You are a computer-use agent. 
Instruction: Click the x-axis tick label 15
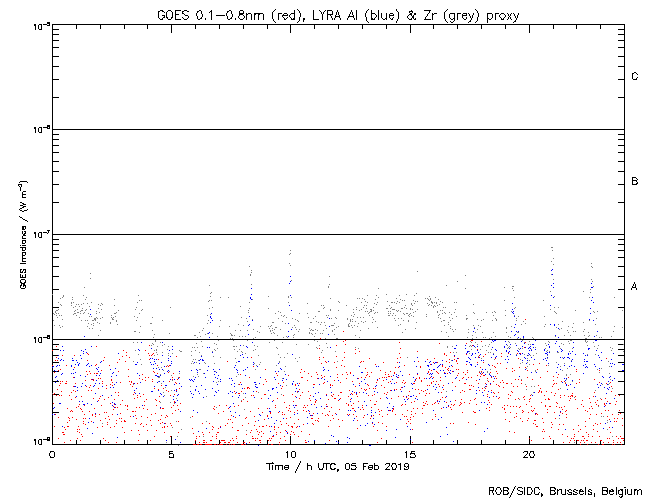tap(409, 453)
